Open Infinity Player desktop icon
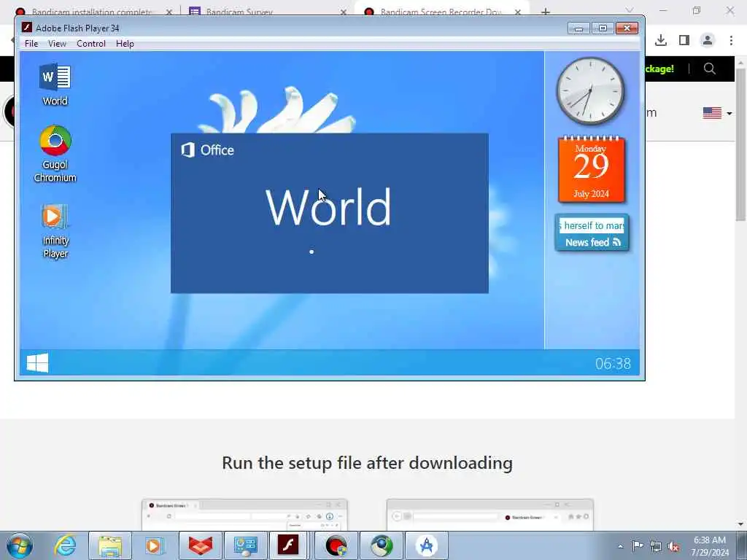 pos(55,231)
